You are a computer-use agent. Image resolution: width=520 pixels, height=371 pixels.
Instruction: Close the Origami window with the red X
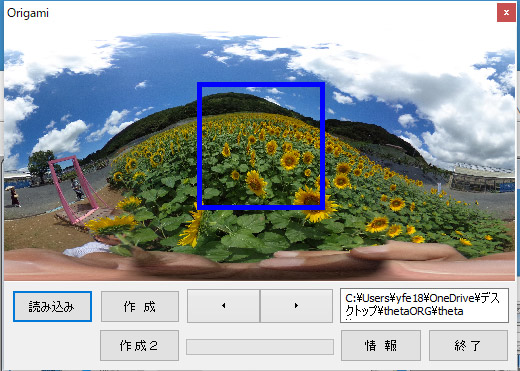[x=506, y=13]
